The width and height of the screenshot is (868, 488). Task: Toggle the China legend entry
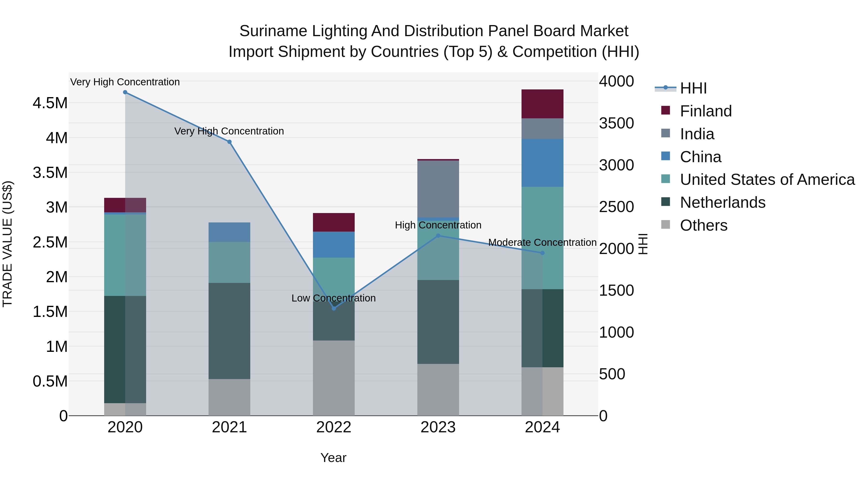691,157
